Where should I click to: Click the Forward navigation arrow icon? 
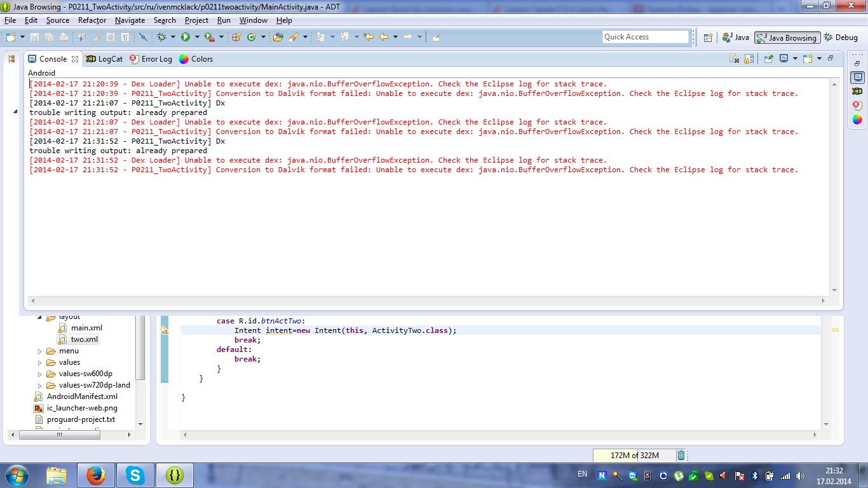[408, 37]
